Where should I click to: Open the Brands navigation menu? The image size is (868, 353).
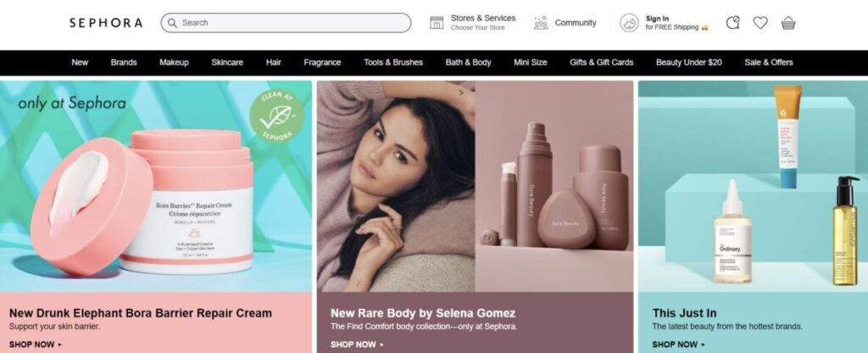(x=124, y=63)
